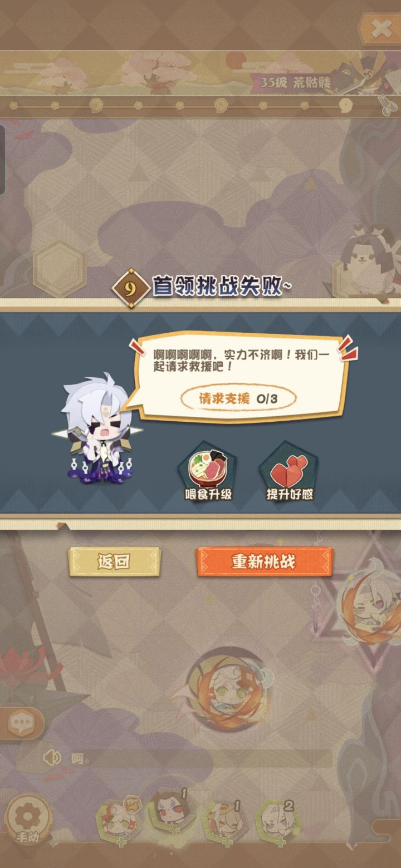
Task: Select the white-haired team member marked 2
Action: coord(277,820)
